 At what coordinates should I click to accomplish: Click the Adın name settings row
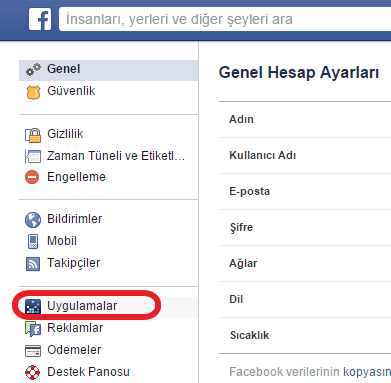coord(305,119)
